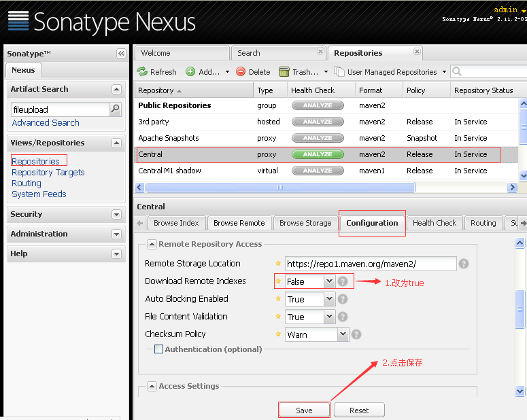Image resolution: width=527 pixels, height=420 pixels.
Task: Open the Routing tab in Central panel
Action: [x=483, y=223]
